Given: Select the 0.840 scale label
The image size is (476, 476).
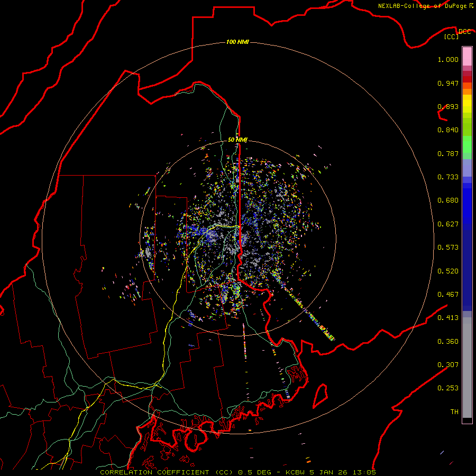Looking at the screenshot, I should pos(448,130).
